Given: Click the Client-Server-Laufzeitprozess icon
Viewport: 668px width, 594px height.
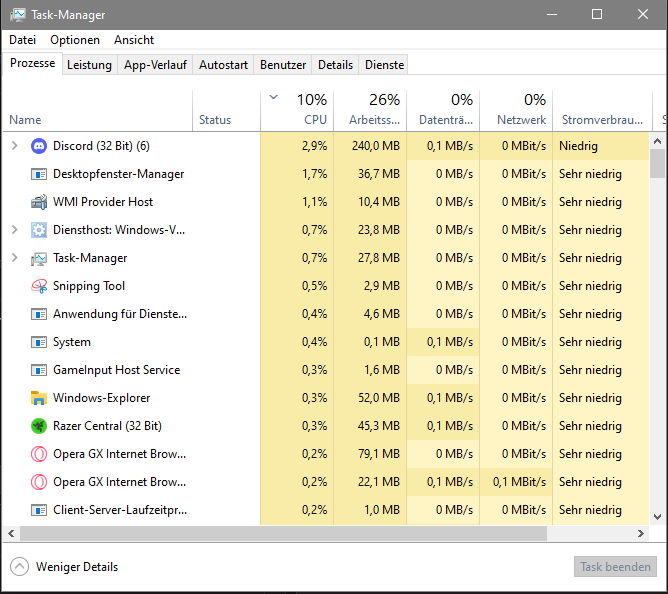Looking at the screenshot, I should (x=39, y=510).
